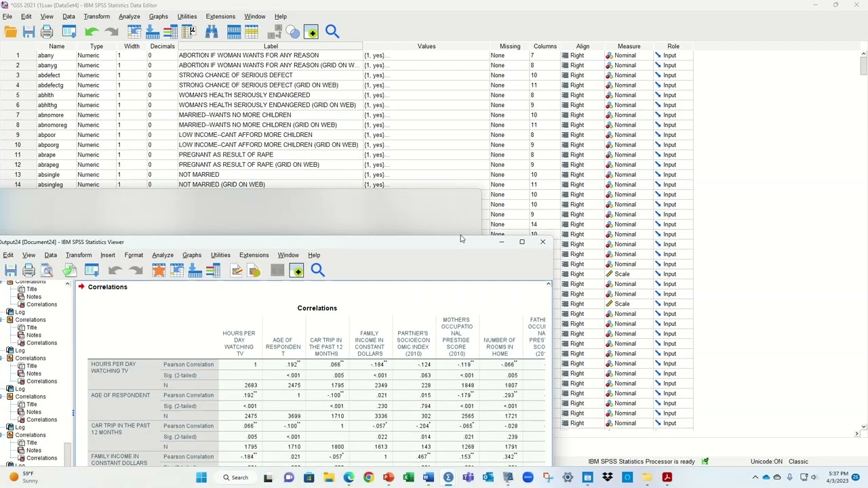Click Go to Variable icon in Data Editor
The image size is (868, 488).
click(x=153, y=32)
